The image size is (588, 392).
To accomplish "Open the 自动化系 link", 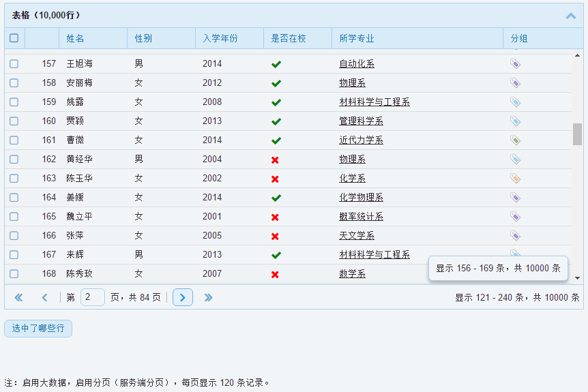I will pyautogui.click(x=357, y=64).
